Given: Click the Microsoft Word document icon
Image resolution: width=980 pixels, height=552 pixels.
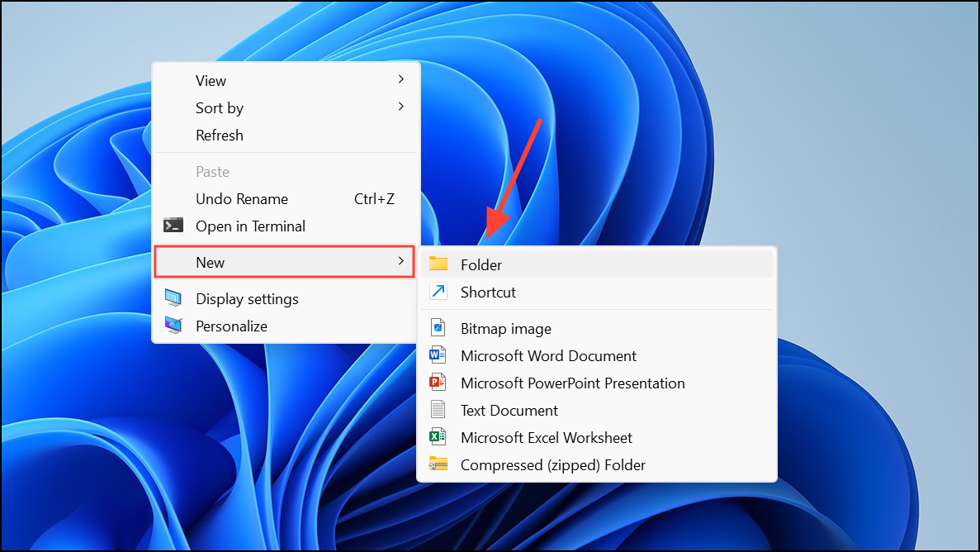Looking at the screenshot, I should point(438,355).
